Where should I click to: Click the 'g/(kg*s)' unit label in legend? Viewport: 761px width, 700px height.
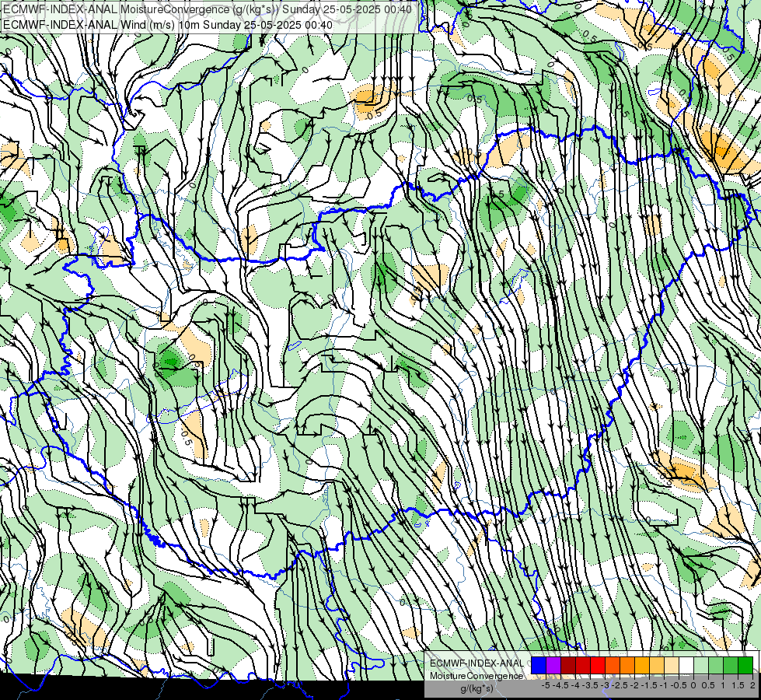pos(476,689)
